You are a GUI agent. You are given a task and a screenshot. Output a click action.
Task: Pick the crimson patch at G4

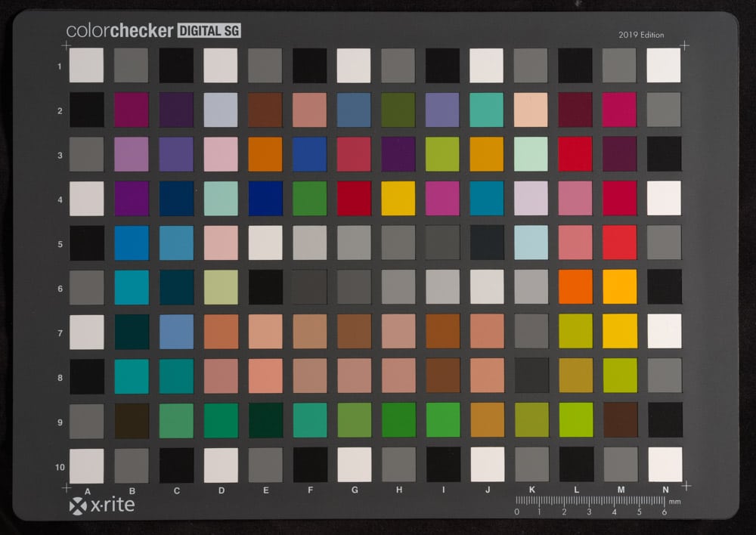pos(354,199)
